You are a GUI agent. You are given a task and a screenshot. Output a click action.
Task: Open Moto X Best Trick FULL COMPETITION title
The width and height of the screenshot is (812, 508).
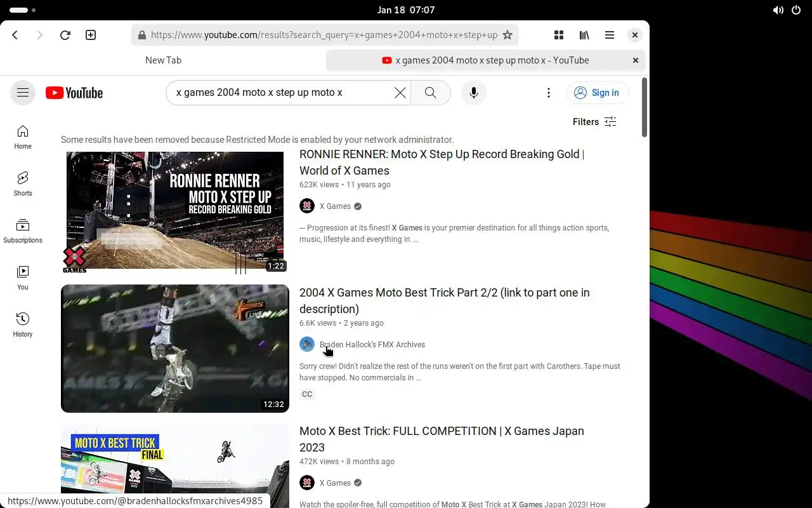[442, 439]
